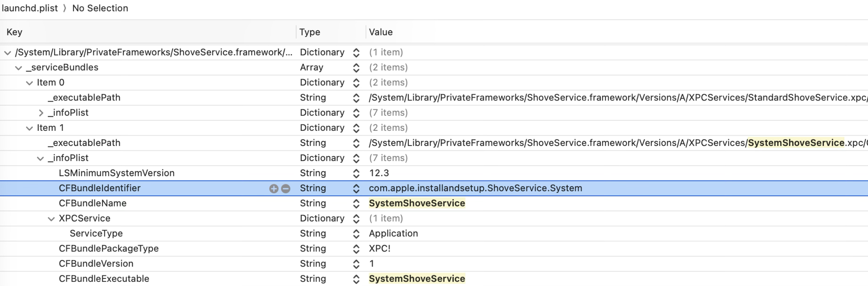The width and height of the screenshot is (868, 286).
Task: Open type stepper for _serviceBundles Array
Action: click(x=356, y=68)
